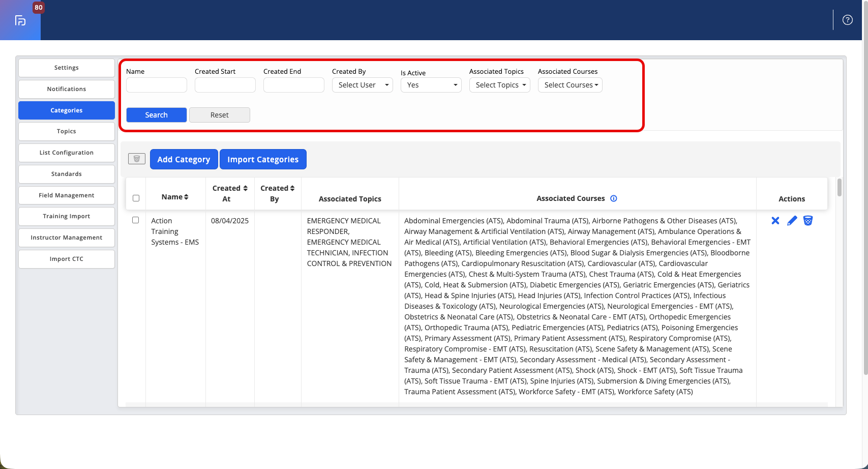Open the Settings sidebar item
This screenshot has width=868, height=469.
pyautogui.click(x=67, y=68)
